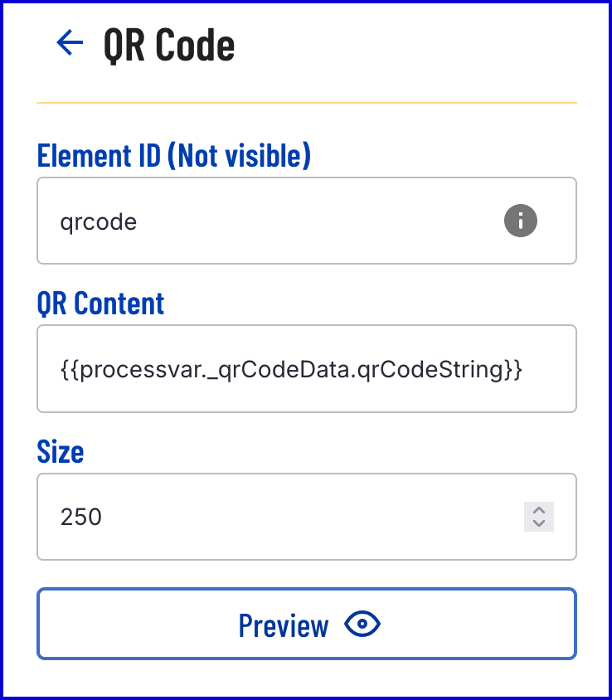Place cursor in the "qrcode" text
This screenshot has height=700, width=612.
point(98,221)
